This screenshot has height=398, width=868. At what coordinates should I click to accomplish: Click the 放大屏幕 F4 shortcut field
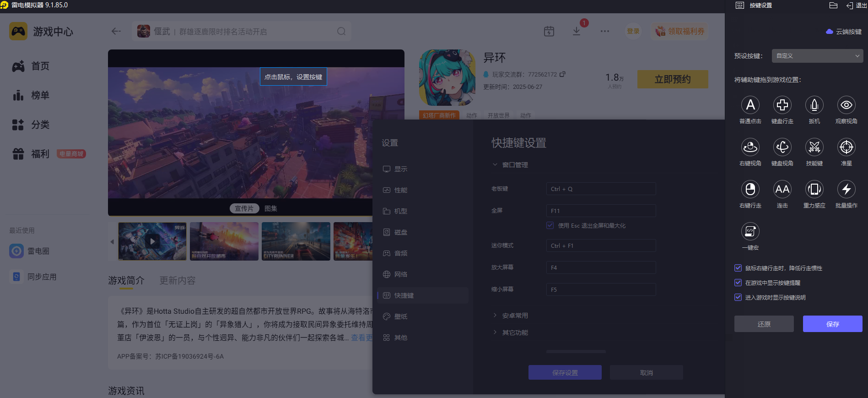[x=601, y=267]
